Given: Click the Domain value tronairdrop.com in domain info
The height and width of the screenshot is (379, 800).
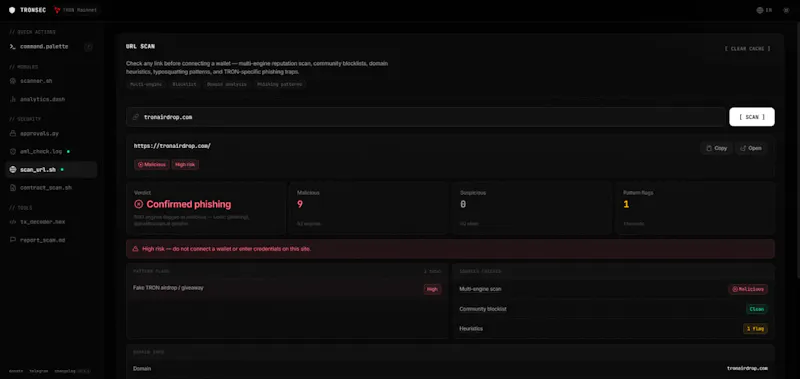Looking at the screenshot, I should point(747,368).
